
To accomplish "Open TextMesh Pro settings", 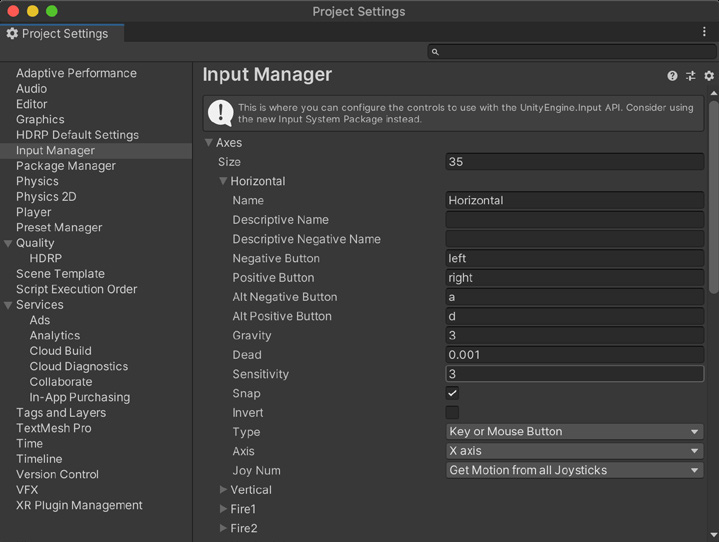I will pyautogui.click(x=54, y=428).
